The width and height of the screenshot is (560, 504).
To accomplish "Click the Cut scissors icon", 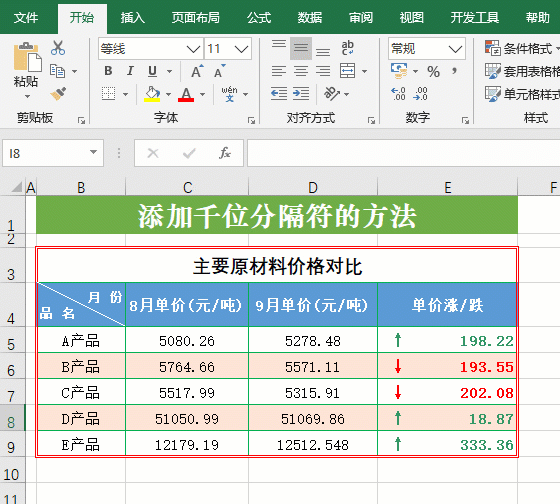I will point(58,48).
